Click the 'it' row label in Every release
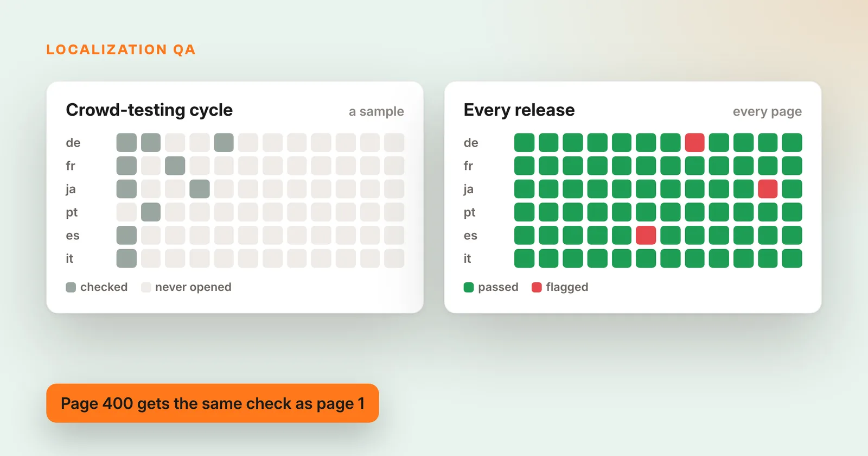Image resolution: width=868 pixels, height=456 pixels. 467,258
